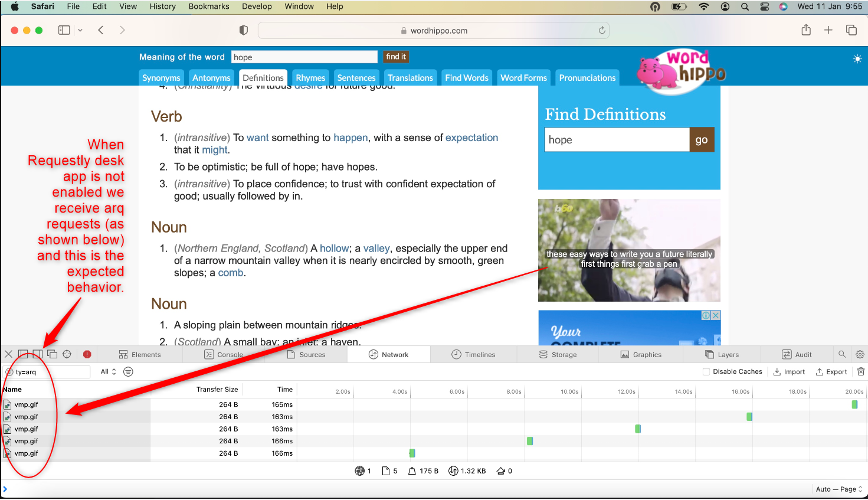Viewport: 868px width, 500px height.
Task: Select the element inspection crosshair tool
Action: (66, 354)
